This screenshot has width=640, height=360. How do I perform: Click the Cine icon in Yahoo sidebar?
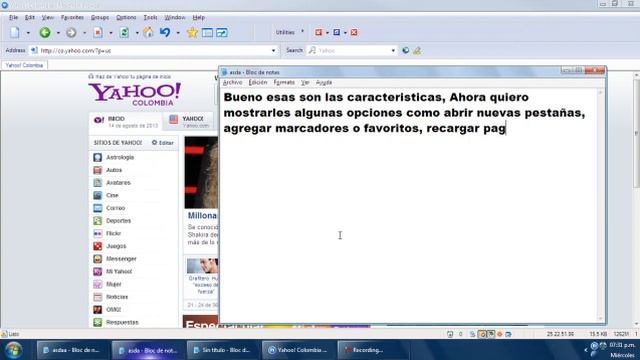(98, 195)
